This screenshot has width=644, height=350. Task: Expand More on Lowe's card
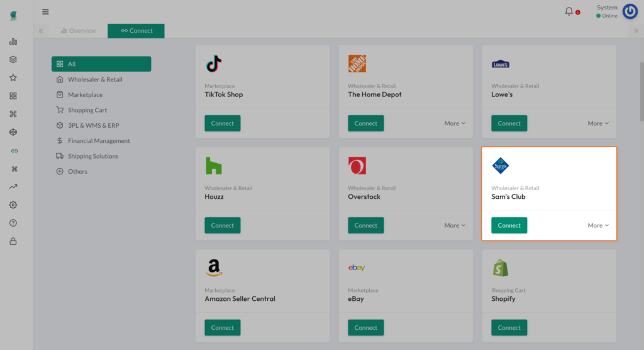(598, 123)
